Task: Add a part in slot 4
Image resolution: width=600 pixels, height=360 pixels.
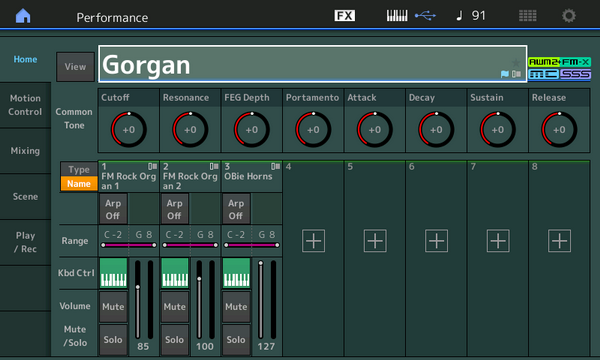Action: pos(313,241)
